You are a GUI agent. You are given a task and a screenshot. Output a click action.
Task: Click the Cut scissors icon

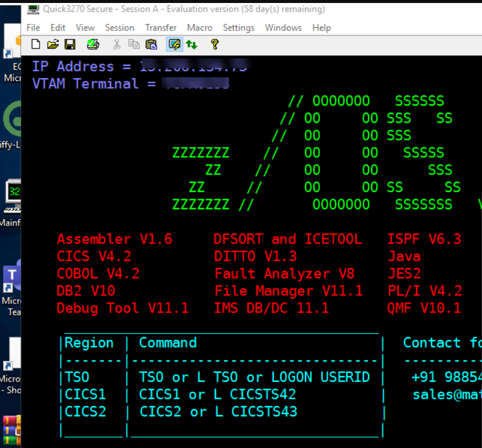pos(116,44)
